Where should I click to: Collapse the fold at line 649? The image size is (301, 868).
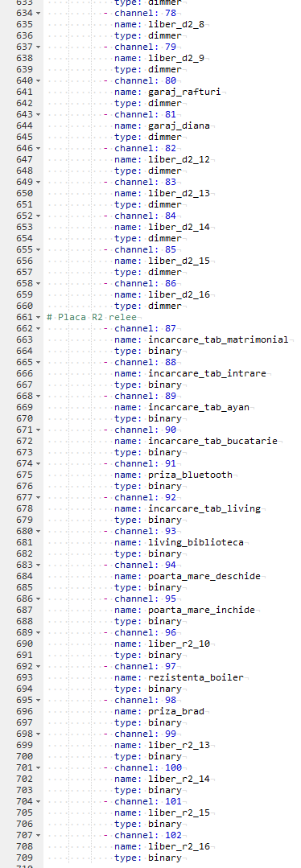click(39, 182)
